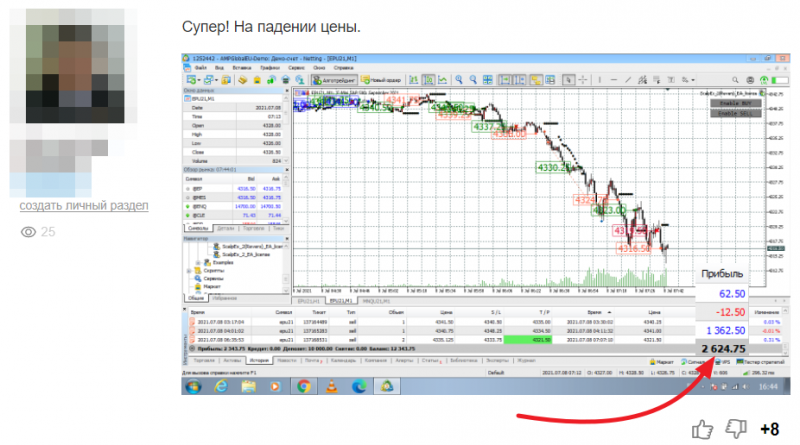The width and height of the screenshot is (800, 445).
Task: Launch VLC from the Windows taskbar
Action: (331, 386)
